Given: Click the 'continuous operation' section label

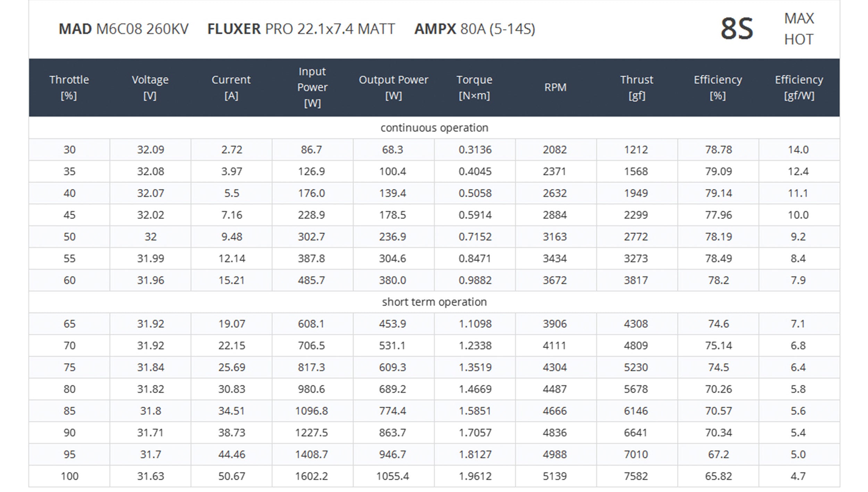Looking at the screenshot, I should click(434, 128).
